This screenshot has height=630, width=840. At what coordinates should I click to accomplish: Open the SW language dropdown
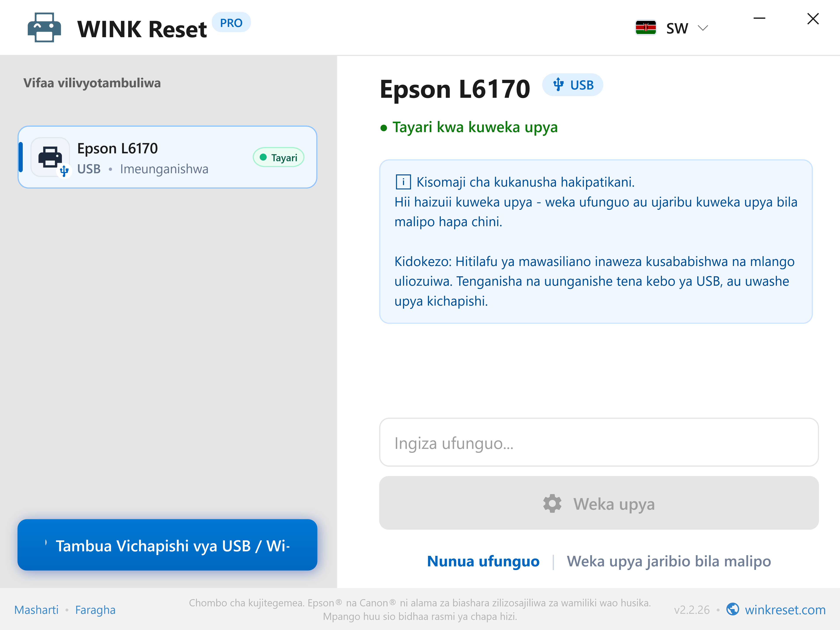point(671,28)
